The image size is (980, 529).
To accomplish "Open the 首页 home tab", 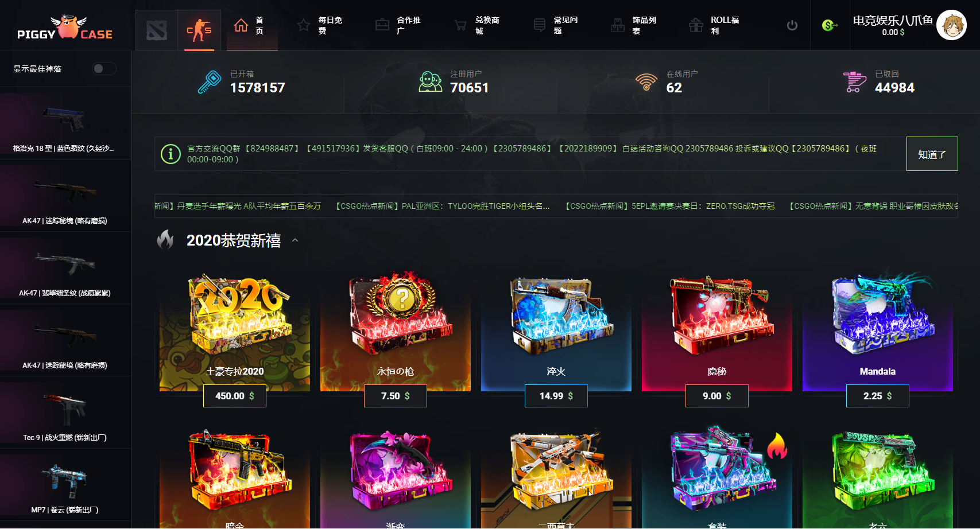I will point(249,25).
